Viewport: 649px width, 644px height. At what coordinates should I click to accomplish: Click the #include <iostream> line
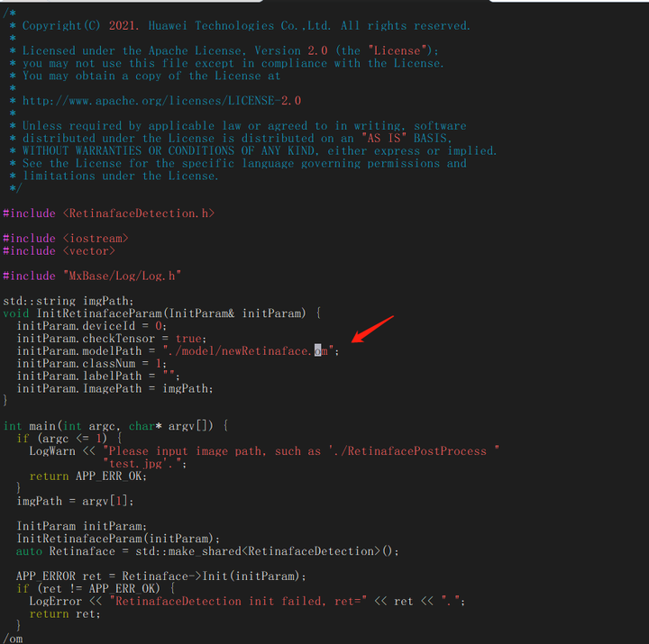66,239
